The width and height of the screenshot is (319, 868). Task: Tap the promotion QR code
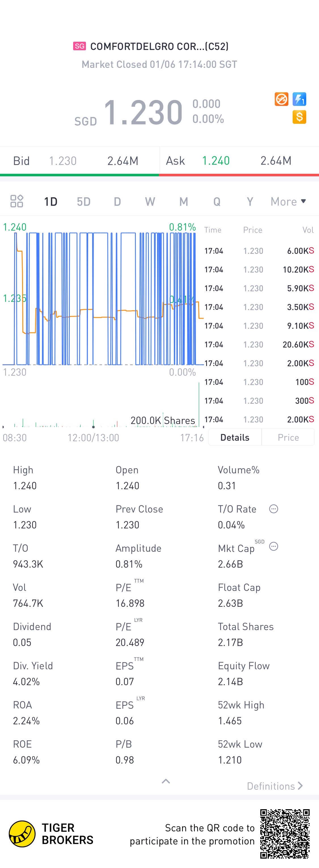click(x=285, y=834)
